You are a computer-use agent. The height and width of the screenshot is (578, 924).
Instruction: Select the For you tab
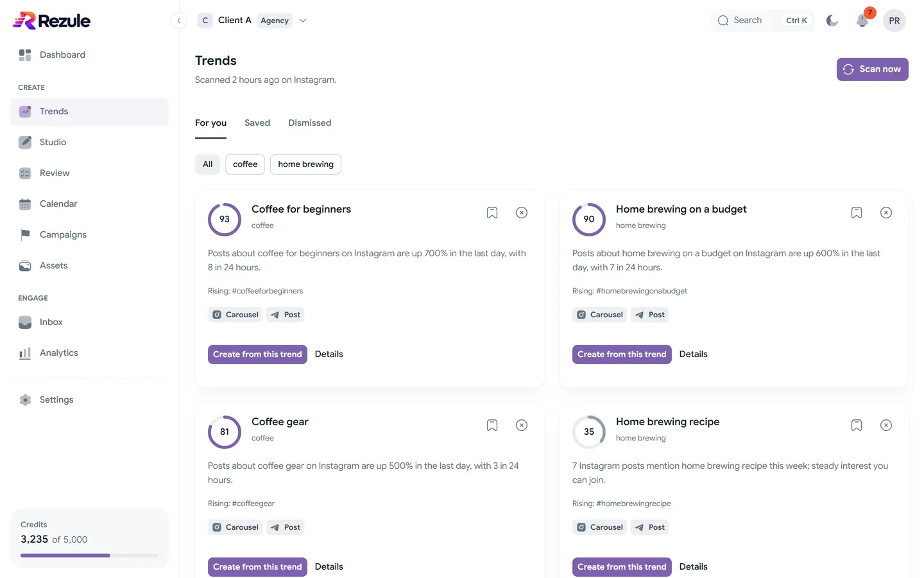[210, 123]
